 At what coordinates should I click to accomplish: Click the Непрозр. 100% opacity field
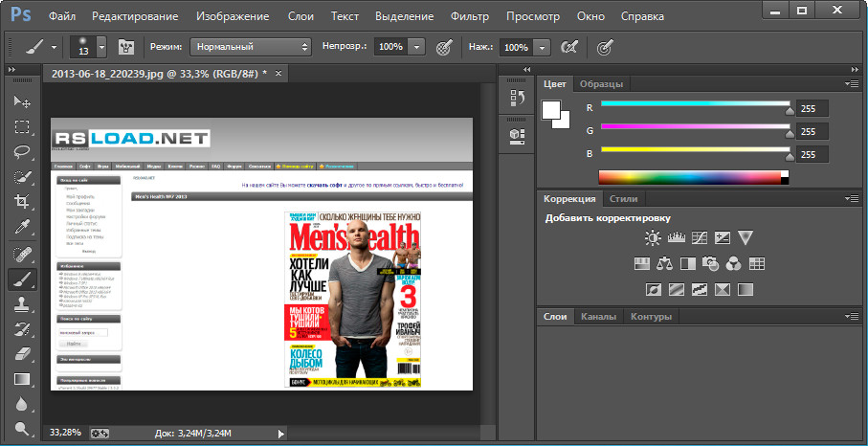pyautogui.click(x=391, y=48)
